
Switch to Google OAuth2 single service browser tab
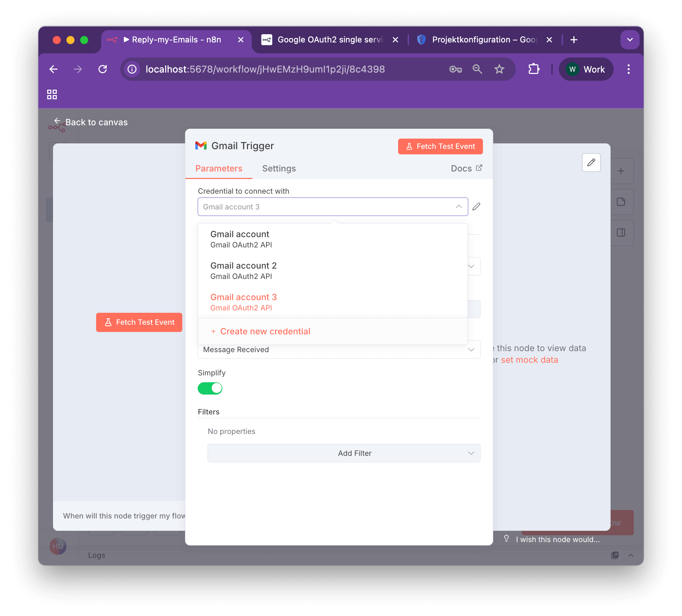(x=329, y=40)
